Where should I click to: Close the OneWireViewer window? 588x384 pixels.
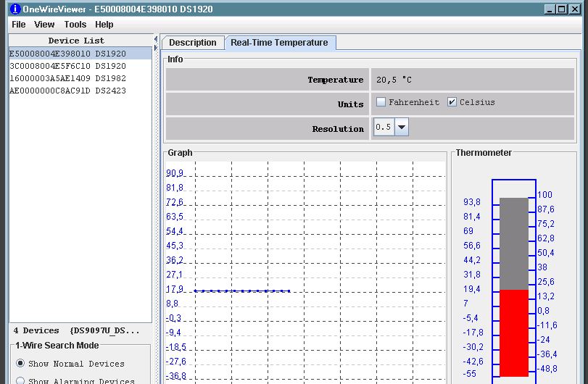tap(574, 9)
